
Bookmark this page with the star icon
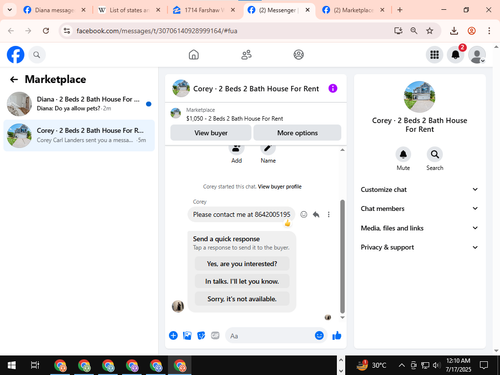click(430, 31)
